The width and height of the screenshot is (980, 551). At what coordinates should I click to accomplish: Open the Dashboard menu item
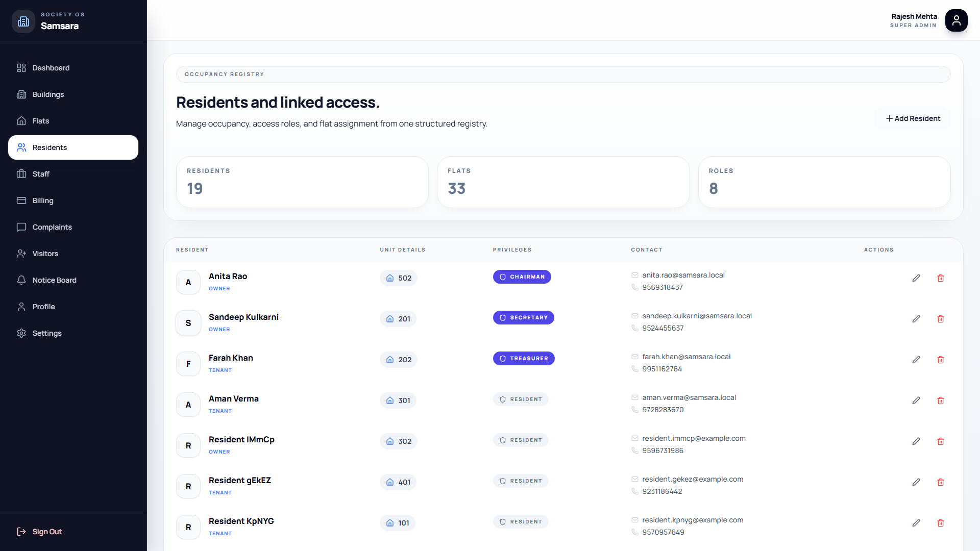51,68
